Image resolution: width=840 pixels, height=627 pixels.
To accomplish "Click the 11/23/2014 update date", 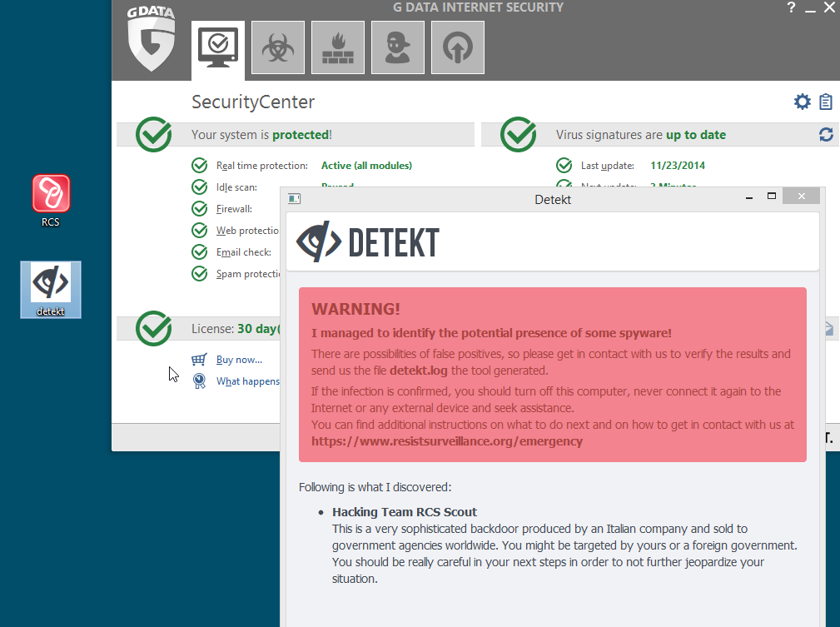I will click(x=678, y=166).
